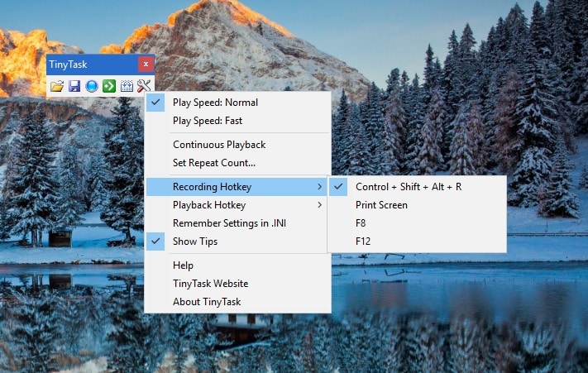Switch to Play Speed: Fast
This screenshot has height=373, width=588.
tap(208, 121)
